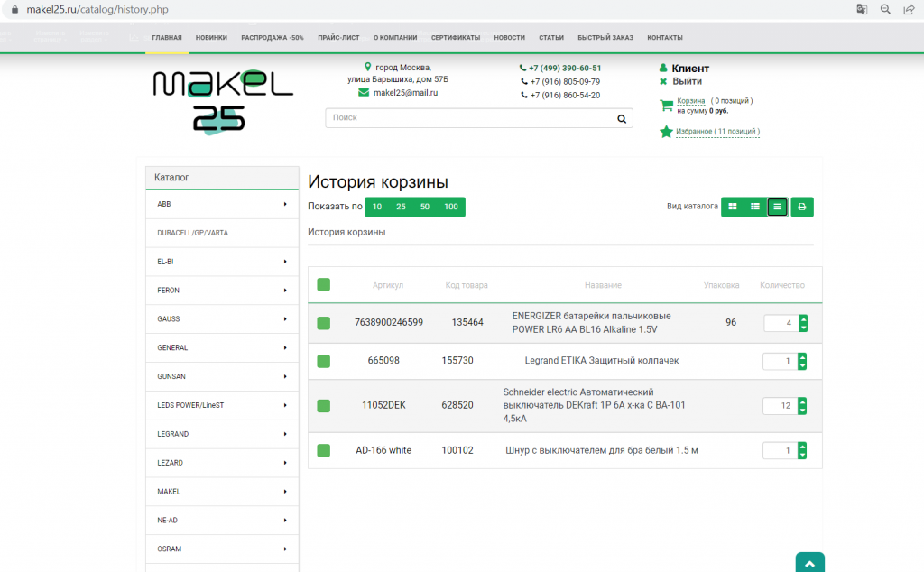The image size is (924, 572).
Task: Click the email envelope icon
Action: tap(364, 93)
